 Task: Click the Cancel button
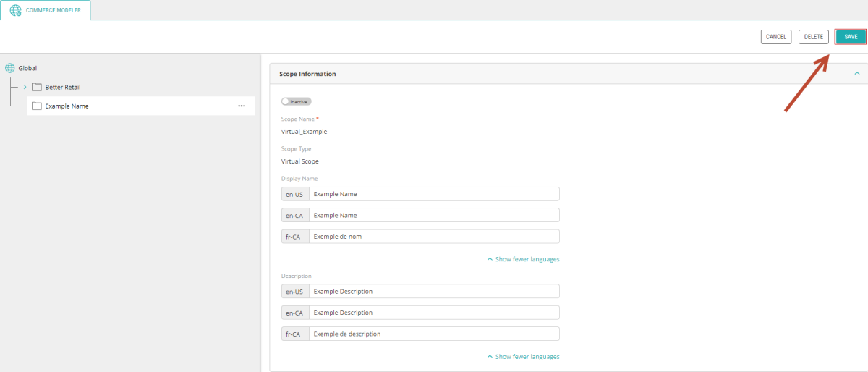click(776, 37)
